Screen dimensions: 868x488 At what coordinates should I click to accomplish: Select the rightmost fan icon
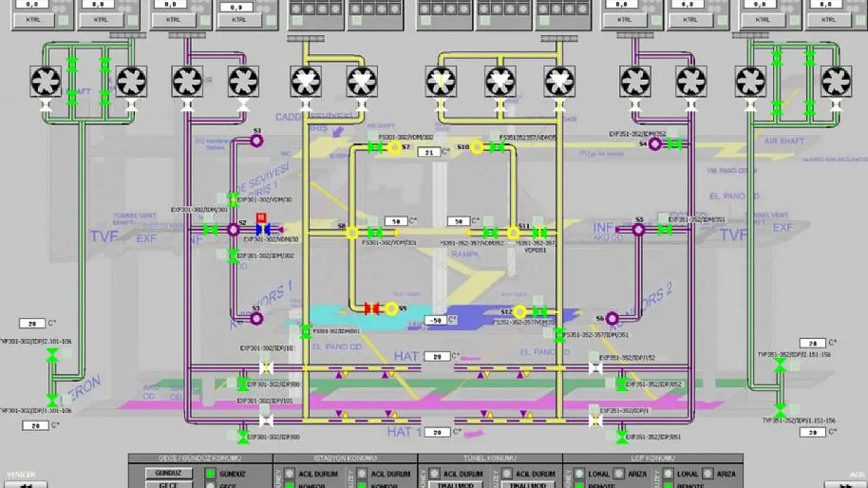point(836,81)
